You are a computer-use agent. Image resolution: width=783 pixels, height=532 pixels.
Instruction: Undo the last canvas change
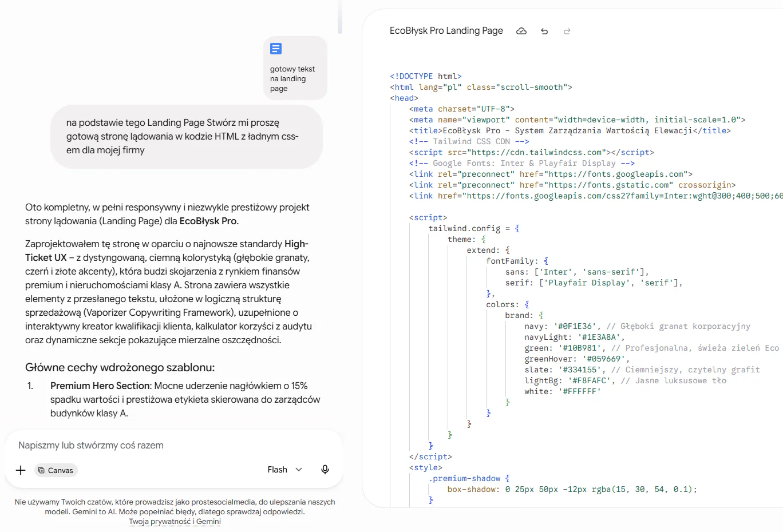point(544,31)
